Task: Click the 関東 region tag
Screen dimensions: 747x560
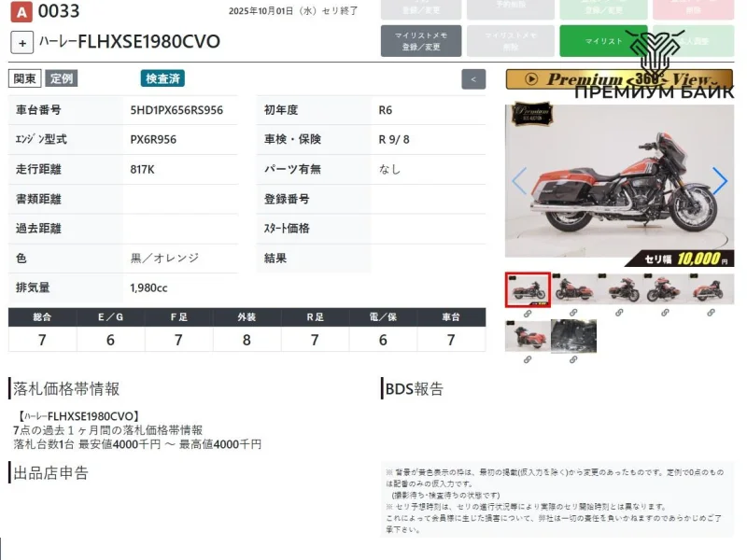Action: [x=25, y=78]
